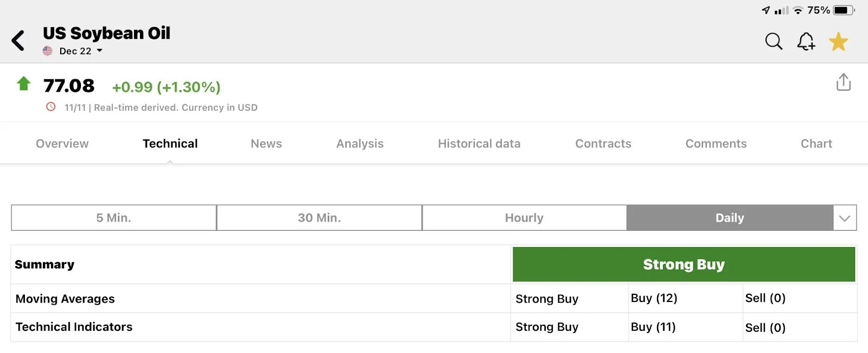Screen dimensions: 868x353
Task: Tap the bell alert icon
Action: coord(806,41)
